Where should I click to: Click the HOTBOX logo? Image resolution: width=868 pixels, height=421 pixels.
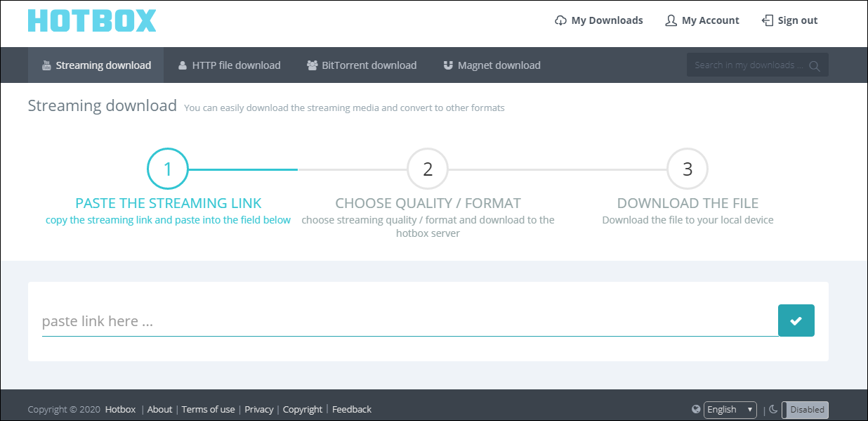(92, 20)
